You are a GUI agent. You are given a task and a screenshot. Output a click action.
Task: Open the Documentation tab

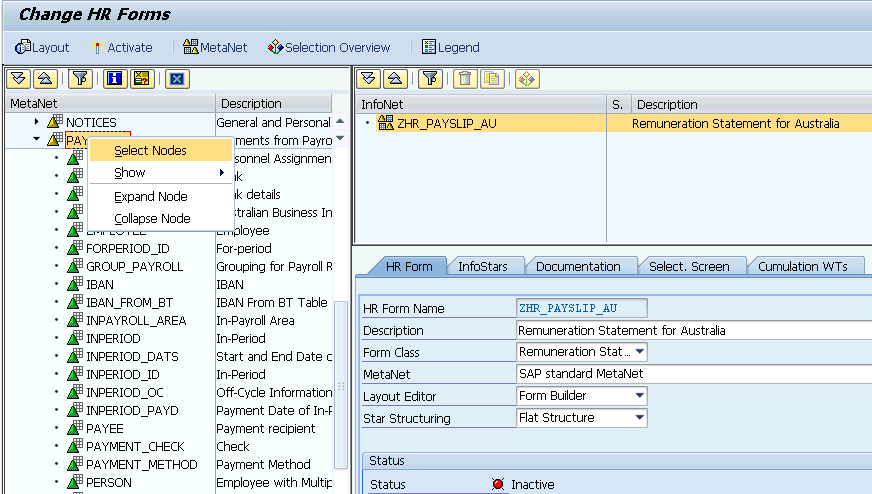[x=578, y=266]
